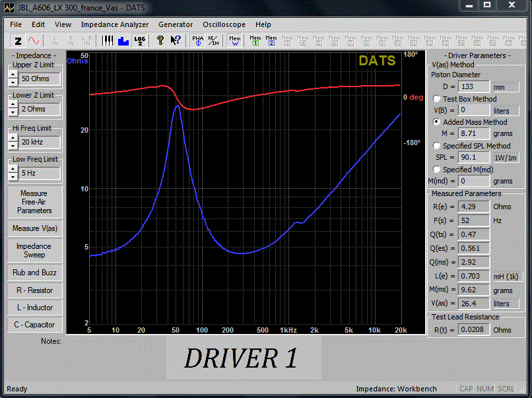Screen dimensions: 532x398
Task: Start an Impedance Sweep
Action: coord(34,250)
